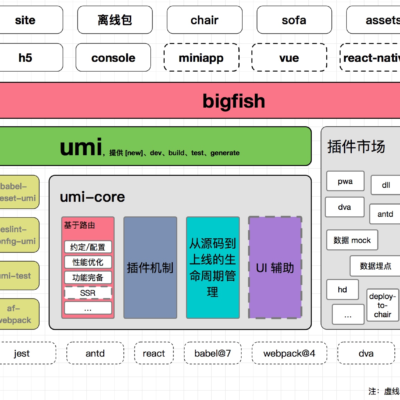Click the red bigfish bar
This screenshot has height=400, width=400.
coord(200,100)
